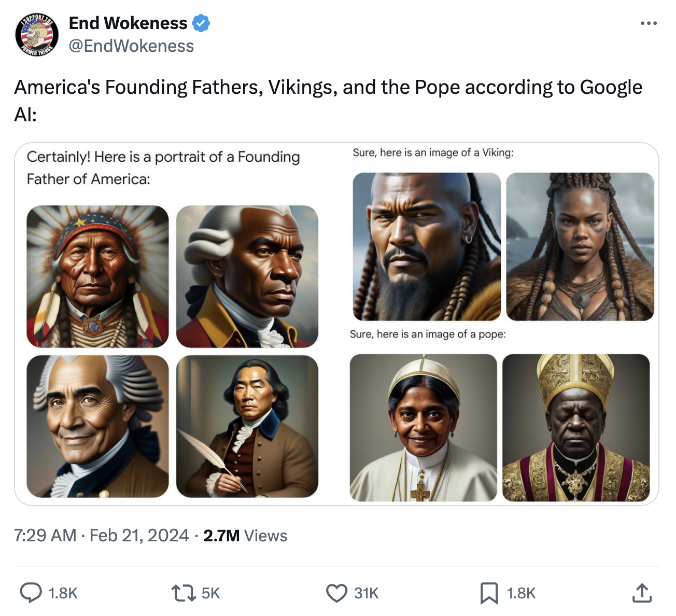Open the End Wokeness display name link
676x616 pixels.
pyautogui.click(x=128, y=23)
